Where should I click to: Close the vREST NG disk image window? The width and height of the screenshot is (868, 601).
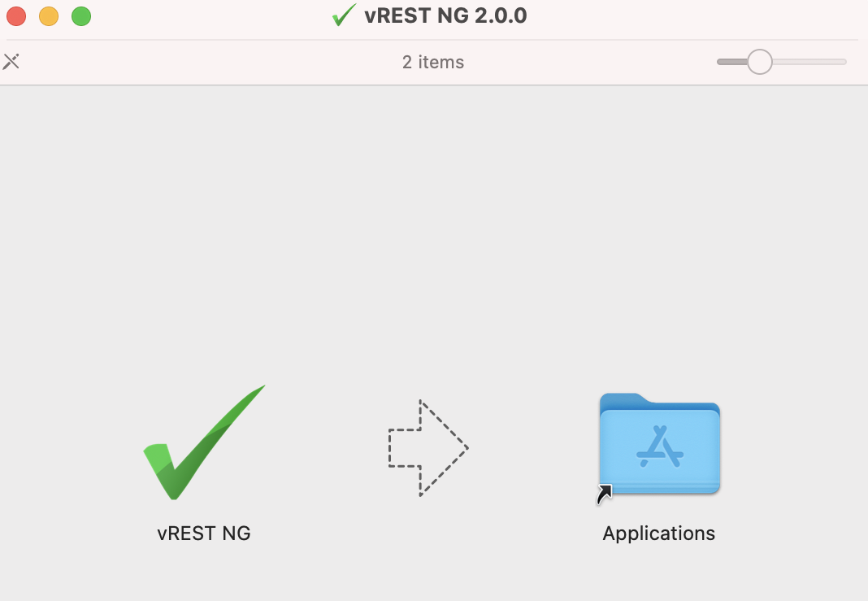[16, 16]
